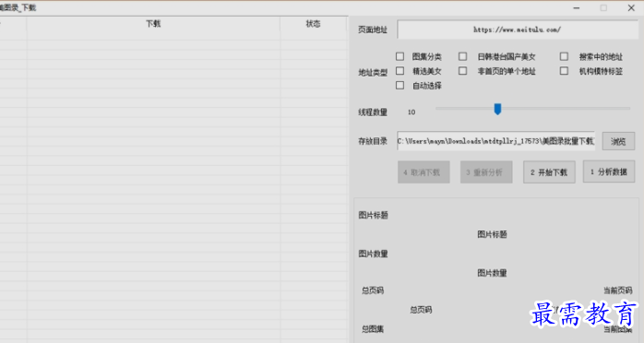Click the 存放目录 label

click(373, 141)
